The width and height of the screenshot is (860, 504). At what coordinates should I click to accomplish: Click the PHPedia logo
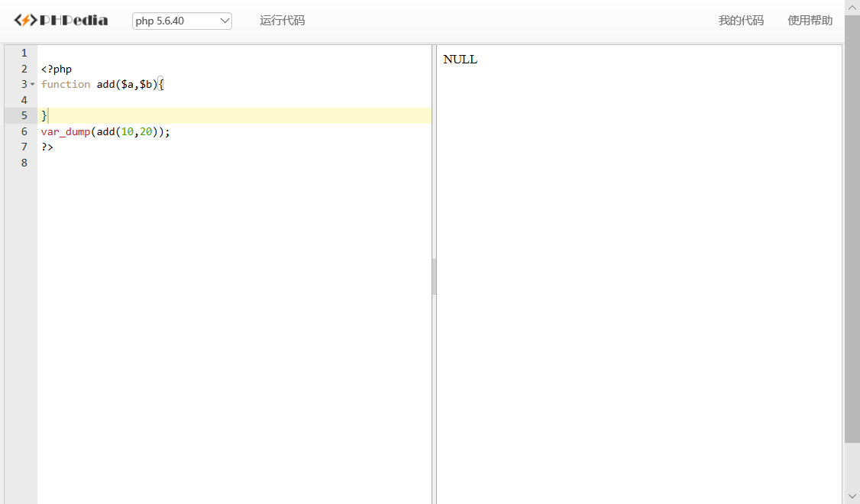coord(61,21)
